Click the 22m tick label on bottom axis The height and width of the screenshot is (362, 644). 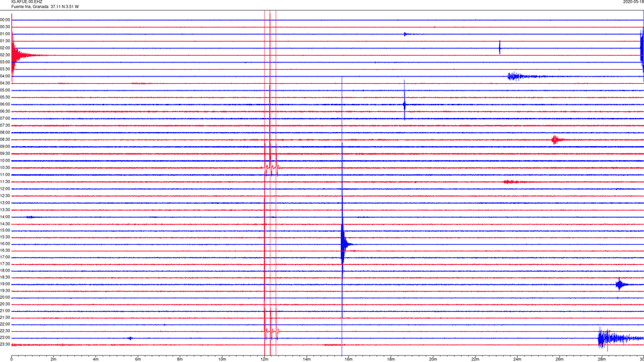point(475,359)
